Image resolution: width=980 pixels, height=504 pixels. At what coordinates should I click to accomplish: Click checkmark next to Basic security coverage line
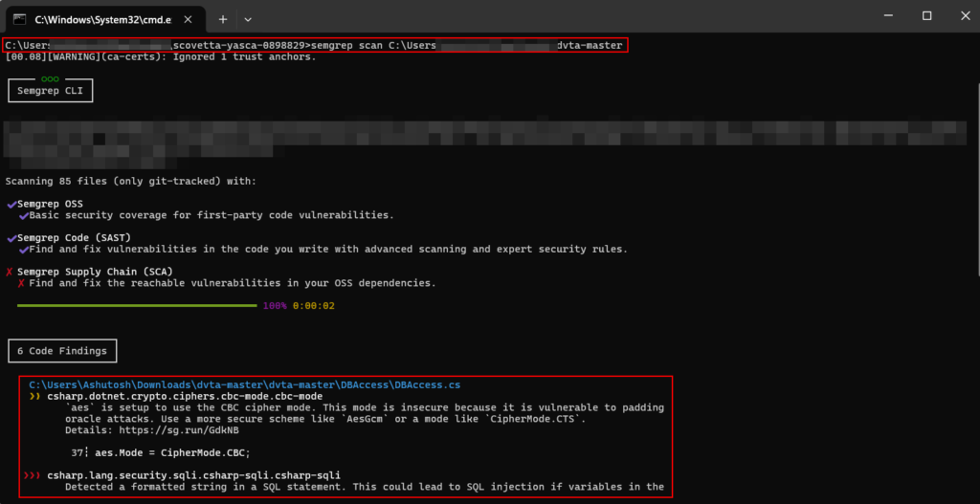(22, 215)
